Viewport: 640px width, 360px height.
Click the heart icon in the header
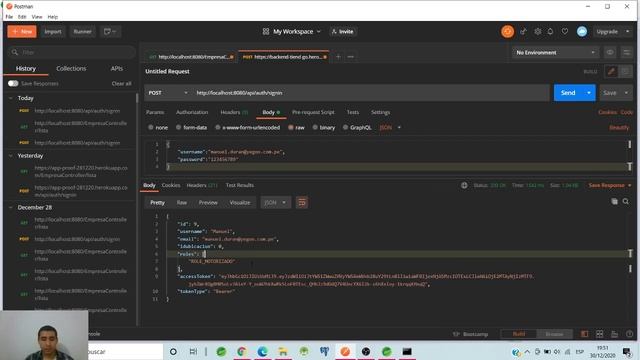[564, 31]
